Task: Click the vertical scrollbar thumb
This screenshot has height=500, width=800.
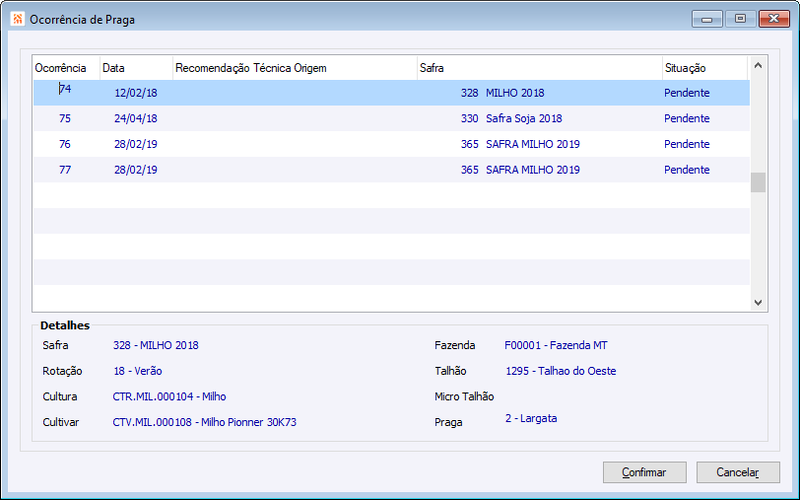Action: [x=758, y=182]
